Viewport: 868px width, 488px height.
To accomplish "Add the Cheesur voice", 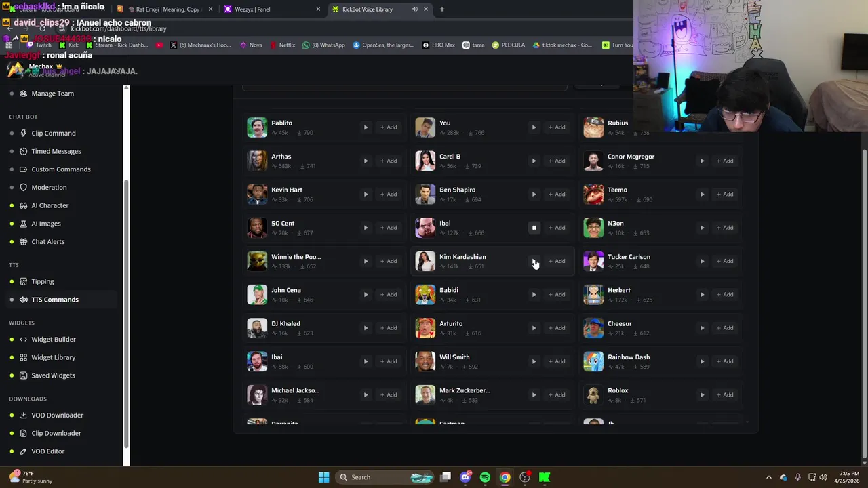I will pos(725,328).
